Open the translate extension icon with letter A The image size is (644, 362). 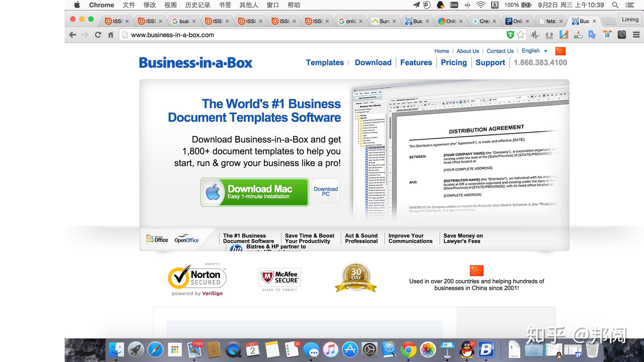point(592,35)
